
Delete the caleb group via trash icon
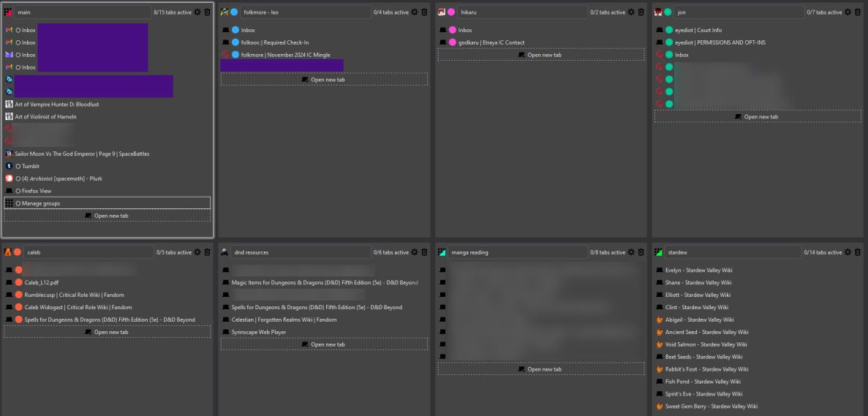(x=207, y=252)
